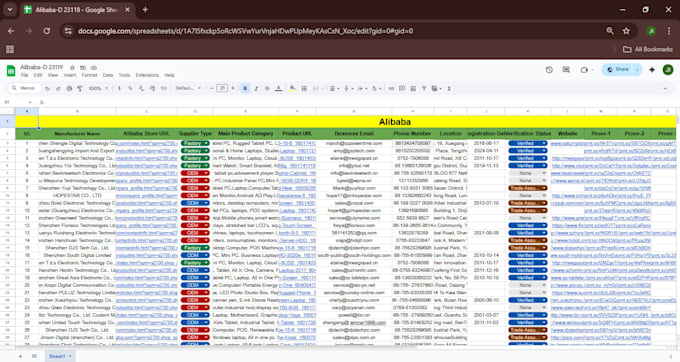This screenshot has width=680, height=362.
Task: Format as currency using dollar icon
Action: pyautogui.click(x=119, y=88)
